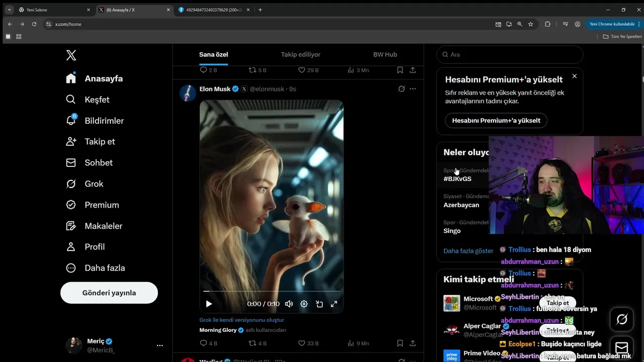644x362 pixels.
Task: Close the Premium+ upgrade card
Action: [575, 76]
